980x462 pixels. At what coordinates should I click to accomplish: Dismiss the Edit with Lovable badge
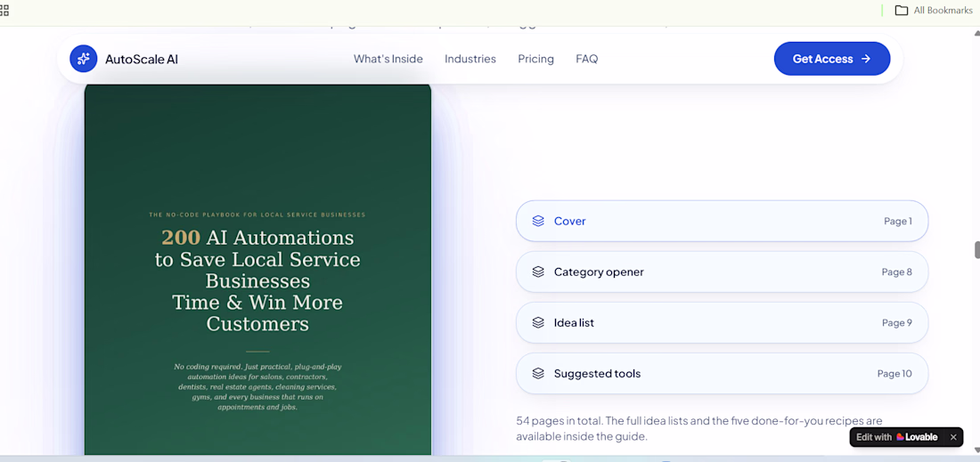953,437
